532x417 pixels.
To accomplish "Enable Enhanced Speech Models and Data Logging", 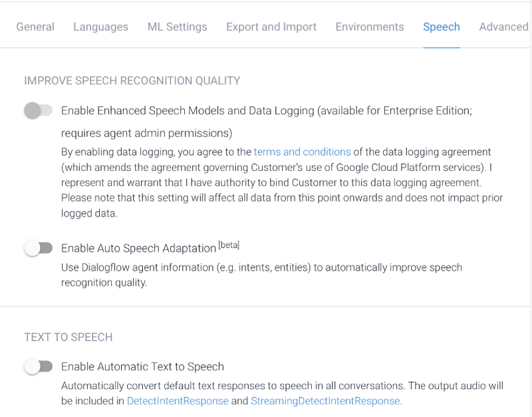I will (38, 110).
